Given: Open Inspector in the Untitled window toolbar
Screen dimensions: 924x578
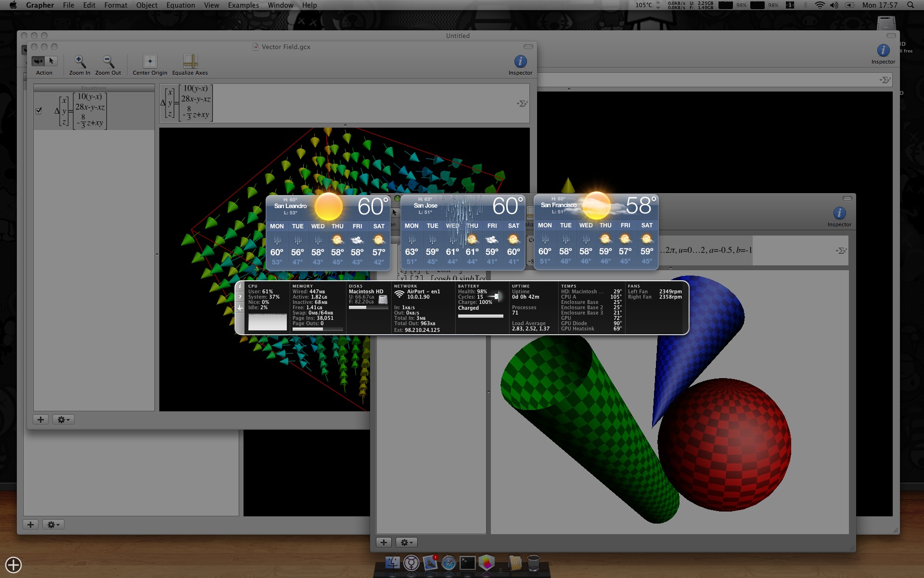Looking at the screenshot, I should point(883,51).
